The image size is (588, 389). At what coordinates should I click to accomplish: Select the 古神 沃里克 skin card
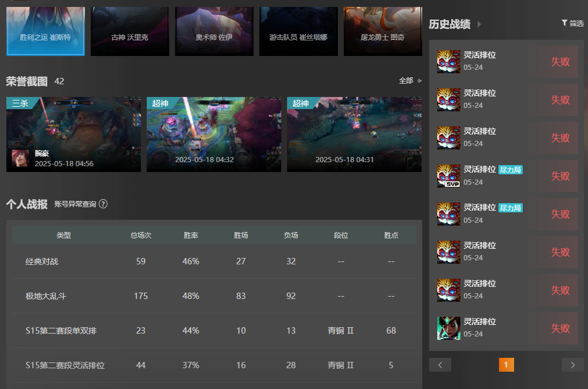point(130,31)
